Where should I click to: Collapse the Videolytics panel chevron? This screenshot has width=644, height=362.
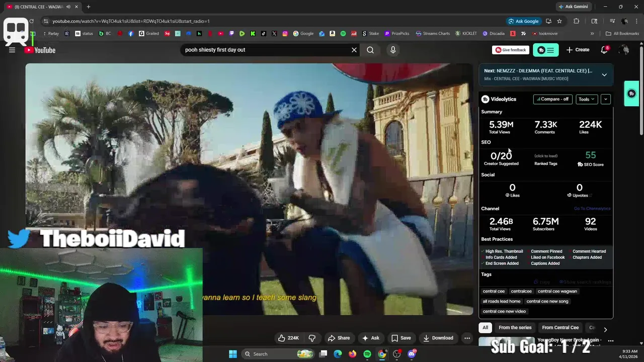click(606, 99)
